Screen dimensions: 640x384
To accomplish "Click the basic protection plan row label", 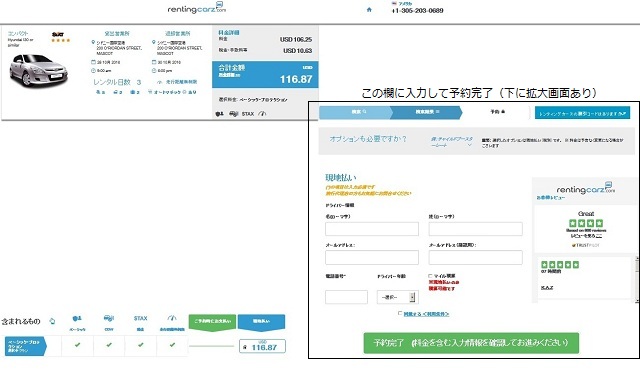I will pyautogui.click(x=26, y=346).
